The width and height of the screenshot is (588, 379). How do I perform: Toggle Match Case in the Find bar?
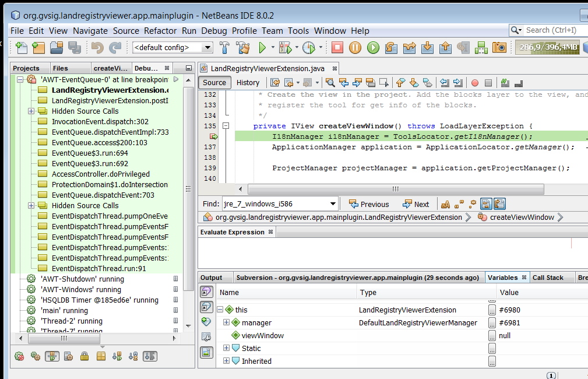point(445,204)
